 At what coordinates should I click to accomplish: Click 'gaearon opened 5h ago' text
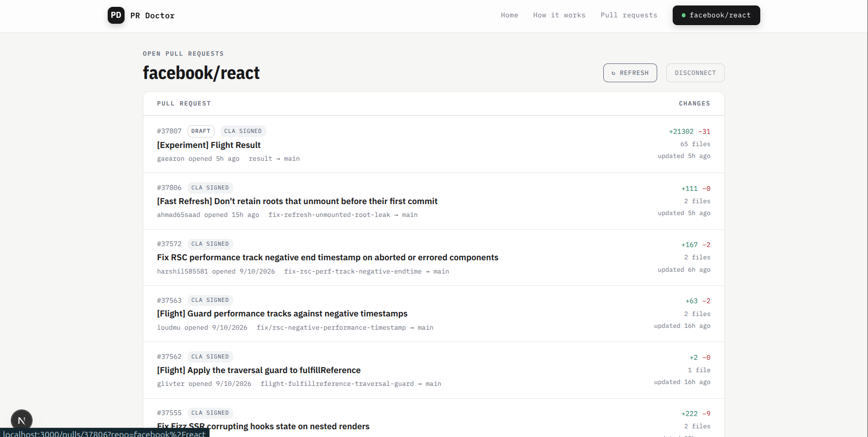198,158
